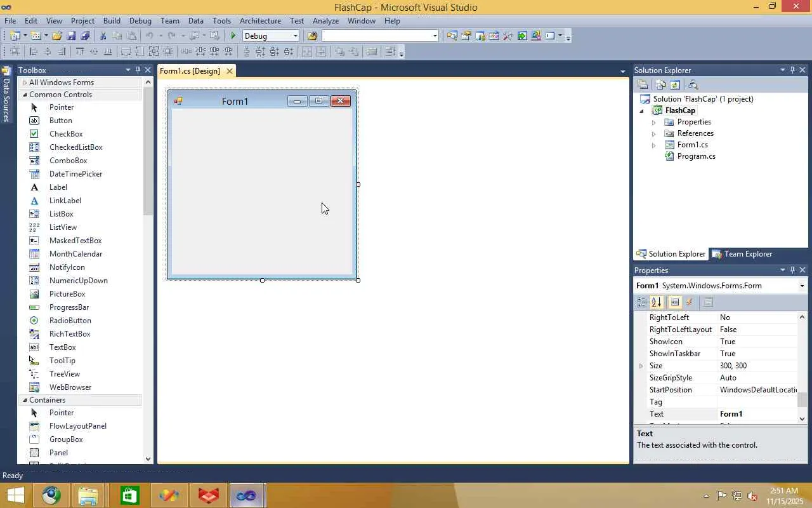
Task: Toggle auto-hide pin on Properties panel
Action: [x=792, y=270]
